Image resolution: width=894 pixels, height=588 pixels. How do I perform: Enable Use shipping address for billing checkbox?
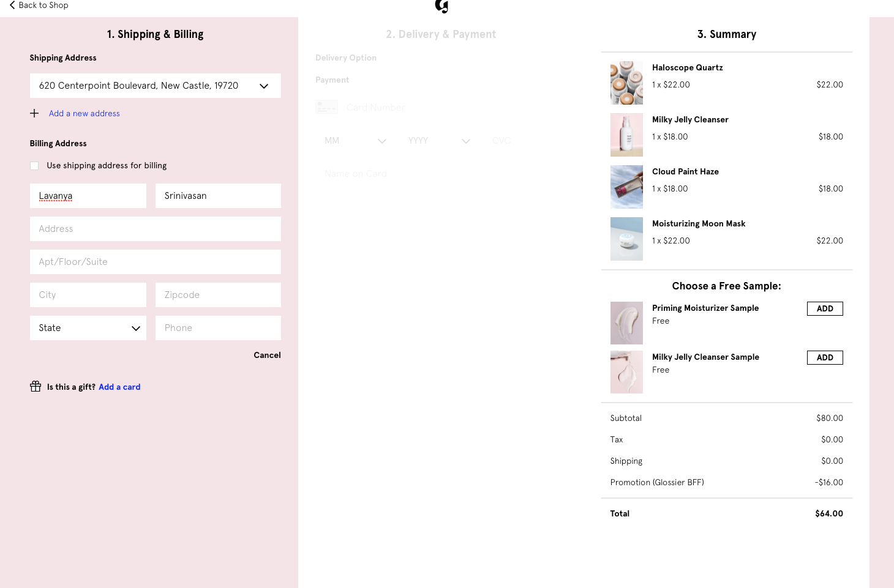point(34,166)
